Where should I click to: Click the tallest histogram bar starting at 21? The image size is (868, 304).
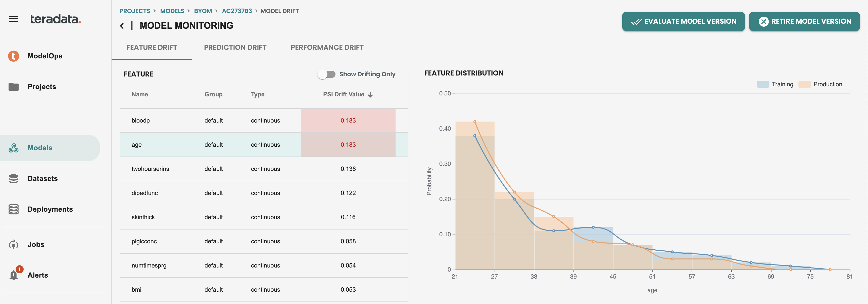475,196
